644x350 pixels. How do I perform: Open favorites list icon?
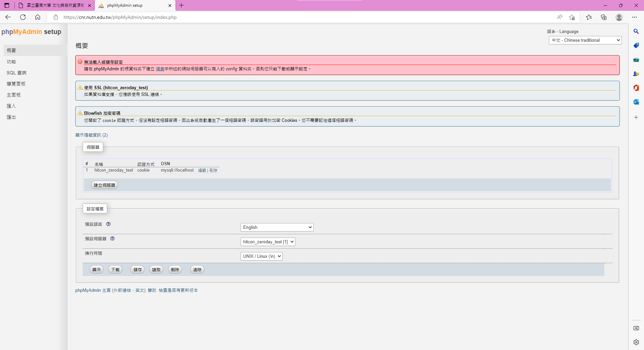[589, 17]
